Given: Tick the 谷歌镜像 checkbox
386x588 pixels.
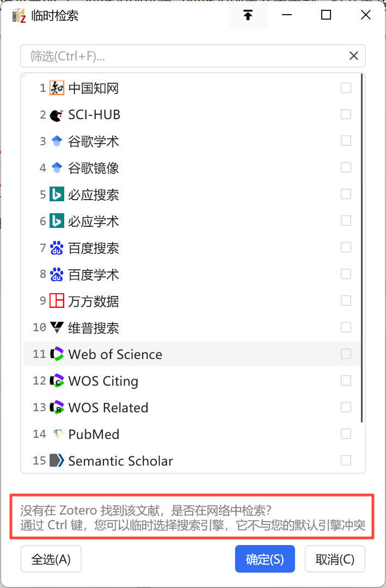Looking at the screenshot, I should pos(346,168).
